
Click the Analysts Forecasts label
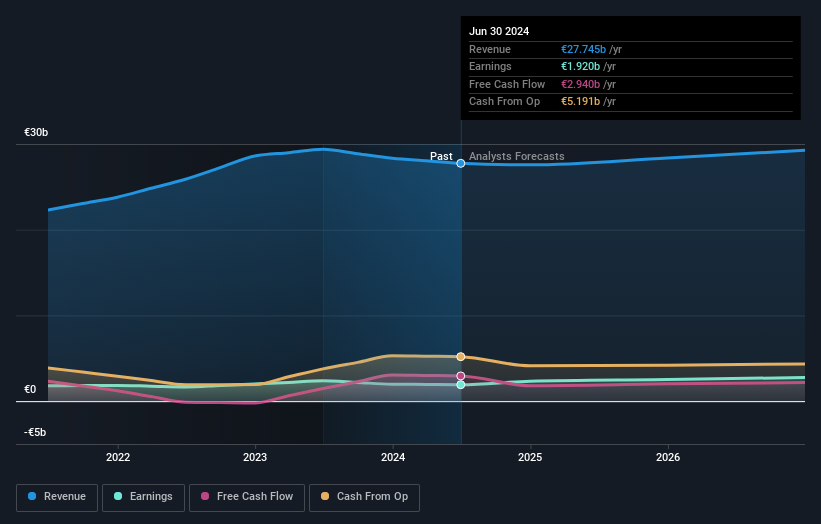pos(517,156)
